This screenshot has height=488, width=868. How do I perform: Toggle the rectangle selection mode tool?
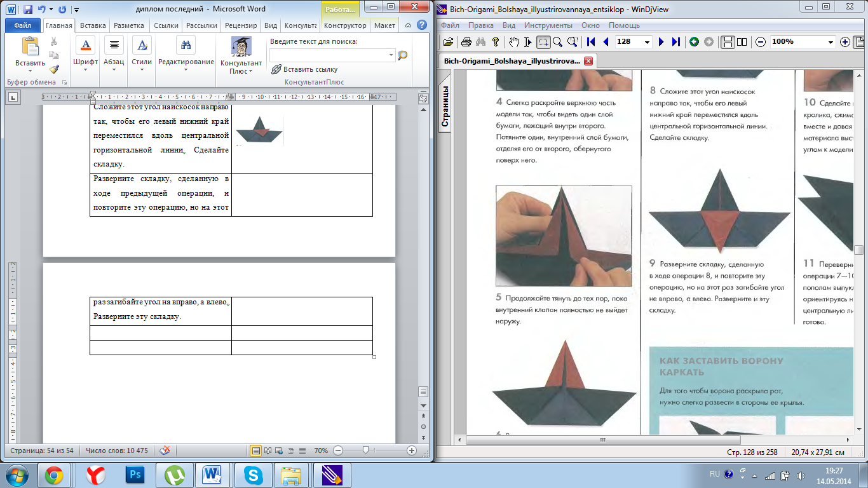coord(543,42)
